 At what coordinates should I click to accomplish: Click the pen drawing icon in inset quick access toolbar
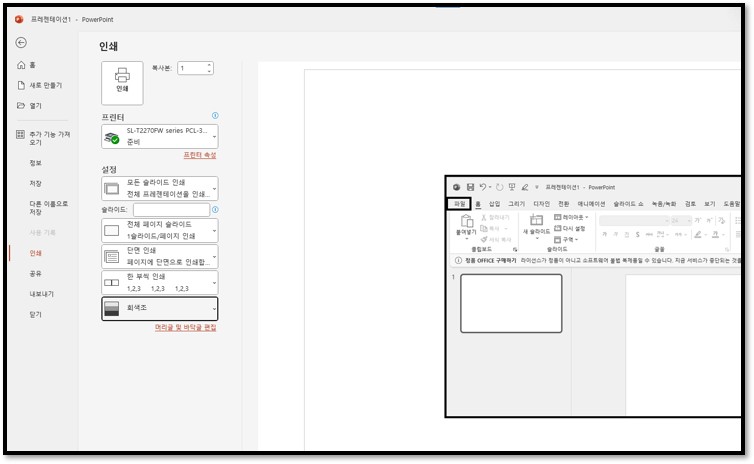tap(525, 187)
